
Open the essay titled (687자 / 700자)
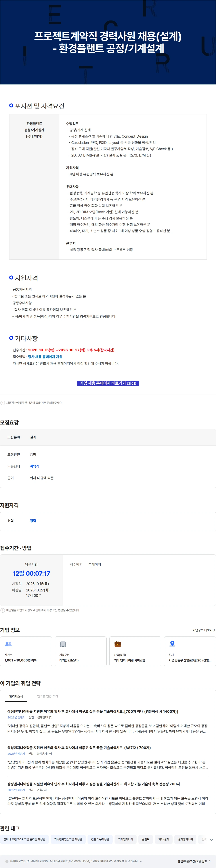(x=79, y=748)
